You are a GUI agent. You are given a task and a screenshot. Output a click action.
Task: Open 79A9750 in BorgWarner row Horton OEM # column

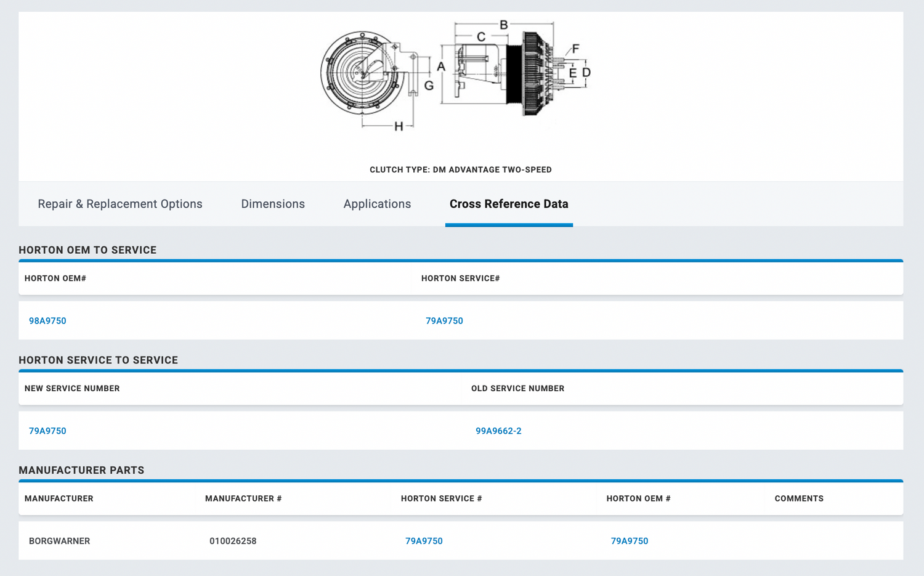[630, 541]
